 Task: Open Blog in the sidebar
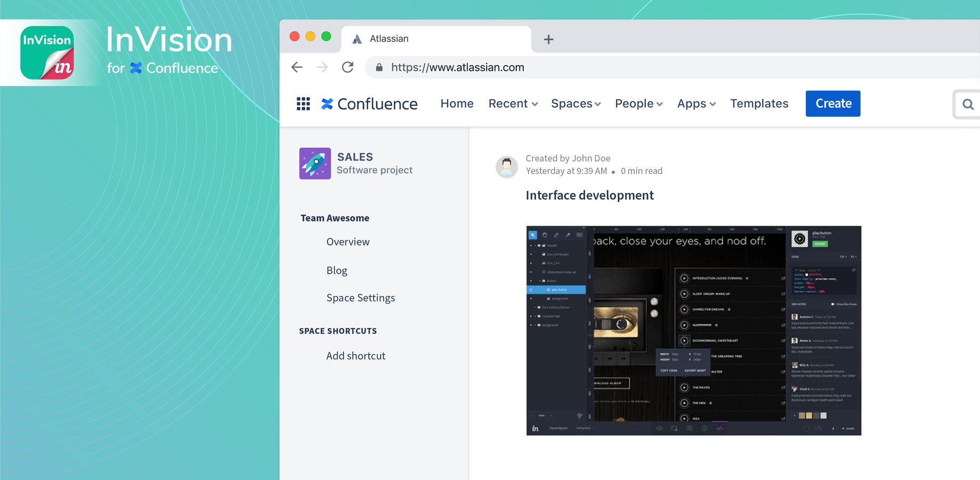coord(337,270)
